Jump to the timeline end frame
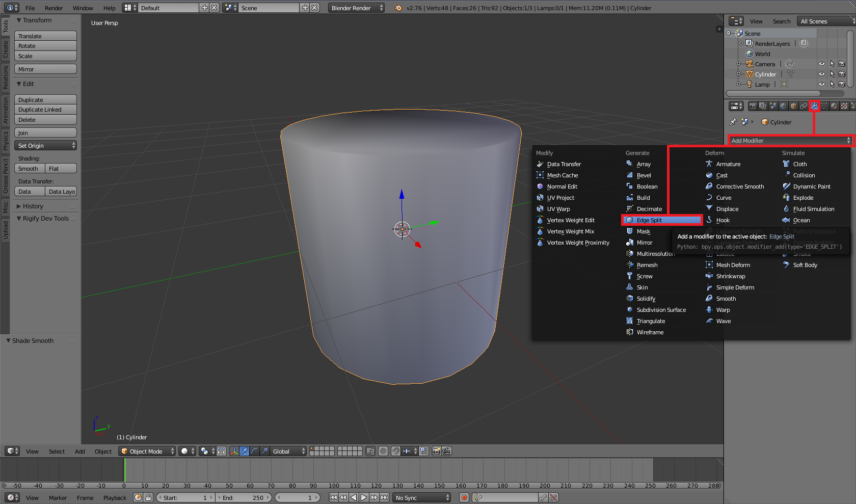 coord(384,497)
